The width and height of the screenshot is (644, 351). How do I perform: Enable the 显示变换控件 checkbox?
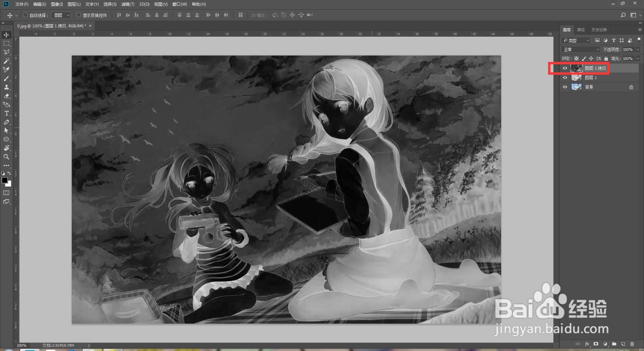[x=79, y=15]
